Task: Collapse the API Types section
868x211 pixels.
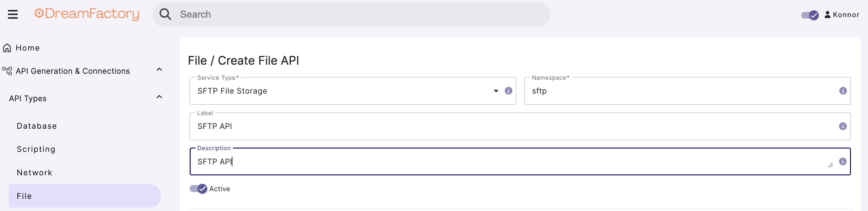Action: pyautogui.click(x=159, y=97)
